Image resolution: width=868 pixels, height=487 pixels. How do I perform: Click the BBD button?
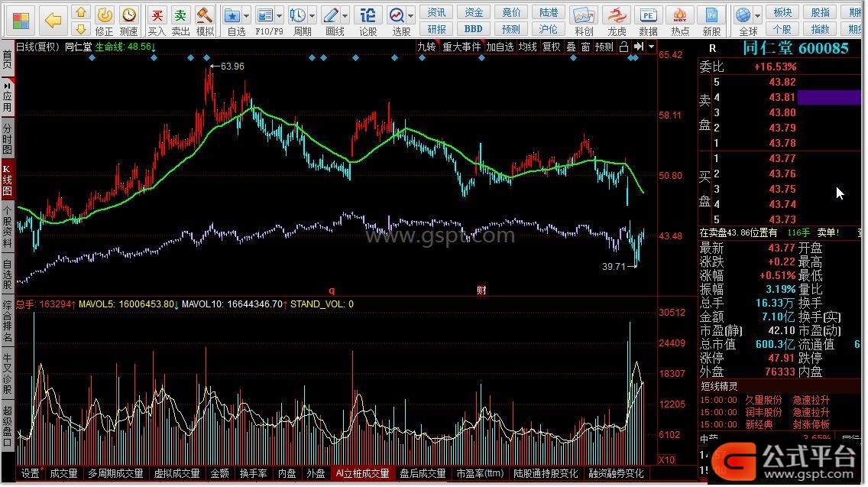click(x=473, y=29)
